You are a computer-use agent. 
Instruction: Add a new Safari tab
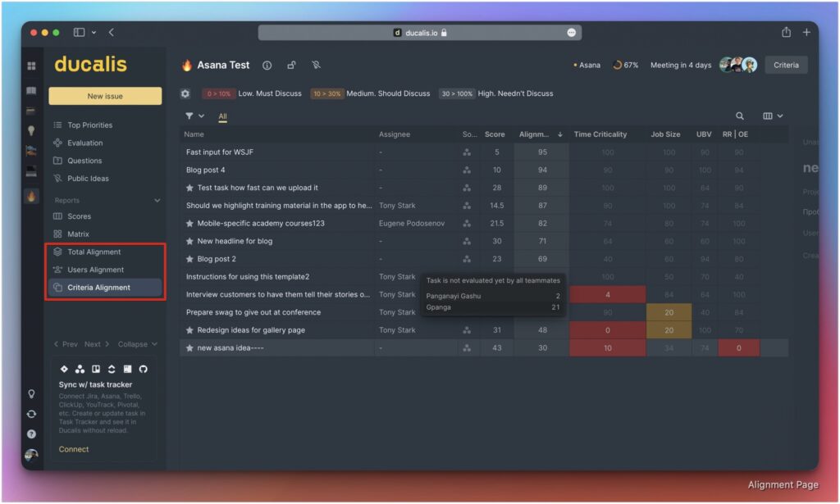[806, 32]
